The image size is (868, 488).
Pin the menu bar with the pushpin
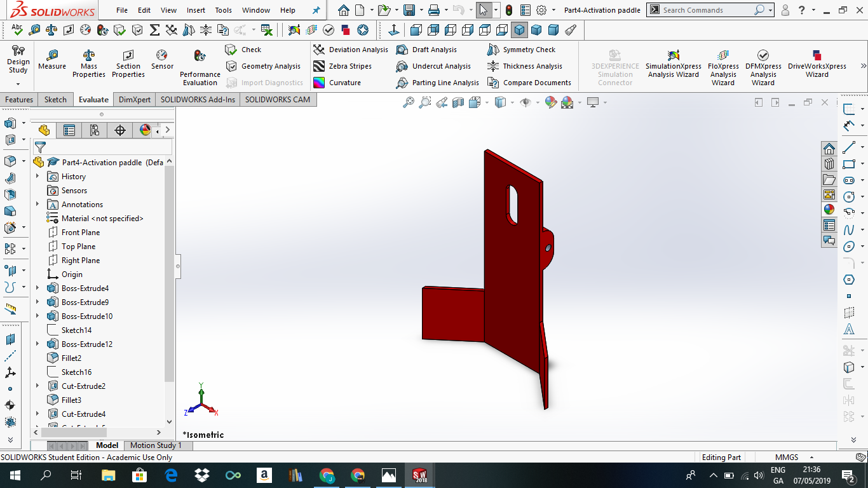(x=316, y=10)
